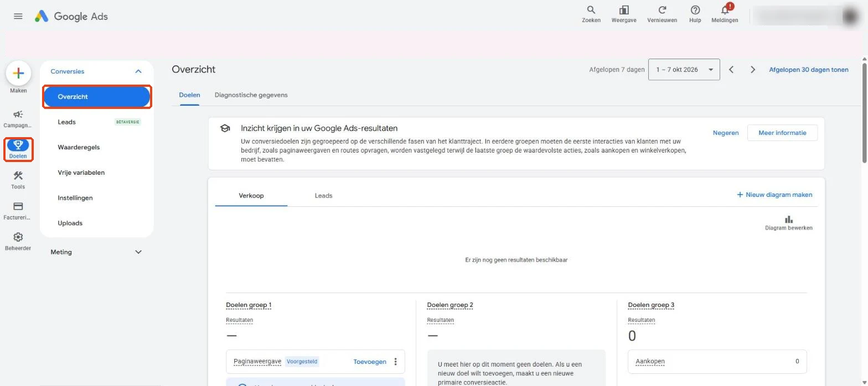The image size is (868, 386).
Task: Click Negeren on the insight card
Action: coord(725,133)
